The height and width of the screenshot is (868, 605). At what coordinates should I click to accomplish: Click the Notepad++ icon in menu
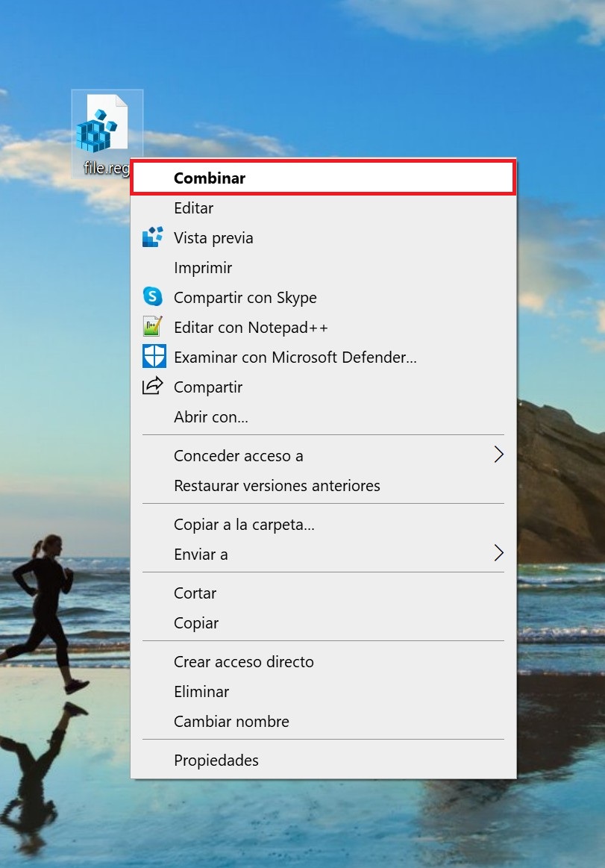pos(153,327)
